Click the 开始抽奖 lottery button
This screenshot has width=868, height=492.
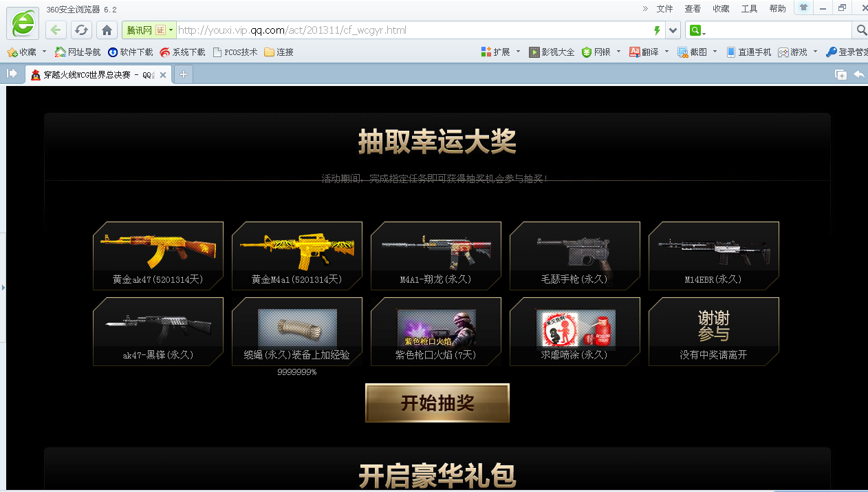click(437, 403)
